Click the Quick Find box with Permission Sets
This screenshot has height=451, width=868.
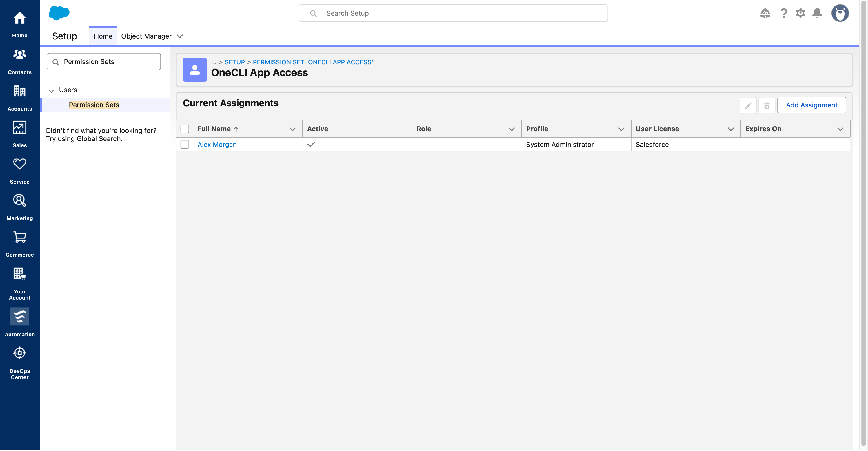(104, 62)
